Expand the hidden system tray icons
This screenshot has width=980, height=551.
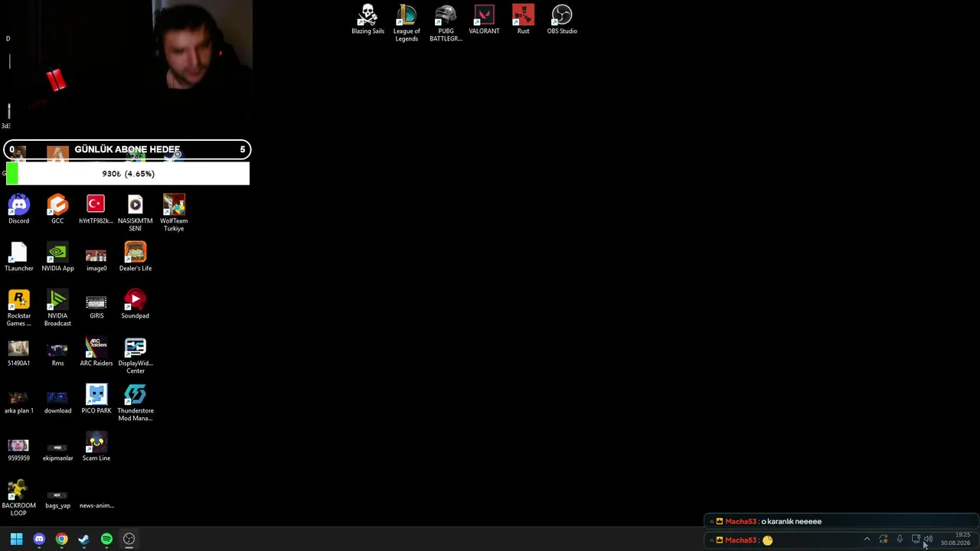click(867, 540)
